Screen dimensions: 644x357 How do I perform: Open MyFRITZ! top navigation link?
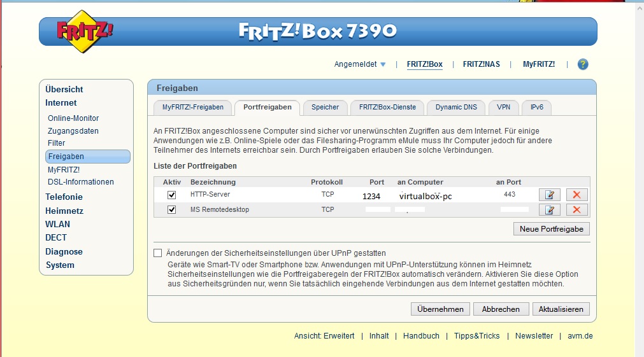[x=539, y=64]
